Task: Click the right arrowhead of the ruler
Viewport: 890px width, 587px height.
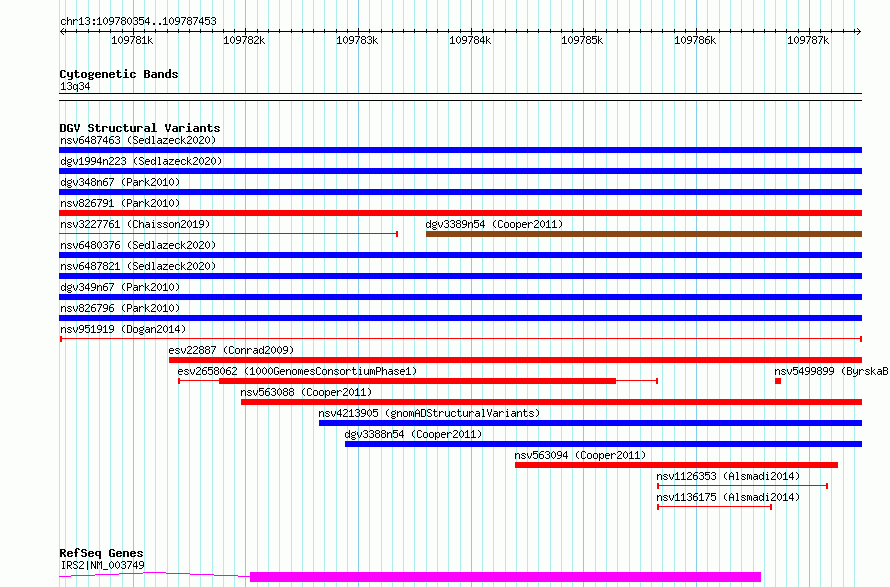Action: pos(859,31)
